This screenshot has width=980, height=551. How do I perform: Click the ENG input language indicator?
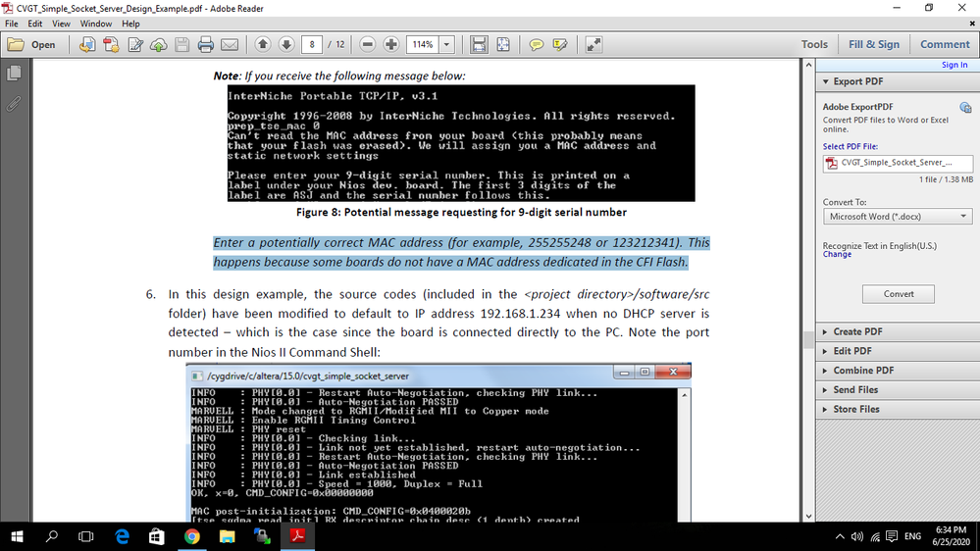click(912, 536)
